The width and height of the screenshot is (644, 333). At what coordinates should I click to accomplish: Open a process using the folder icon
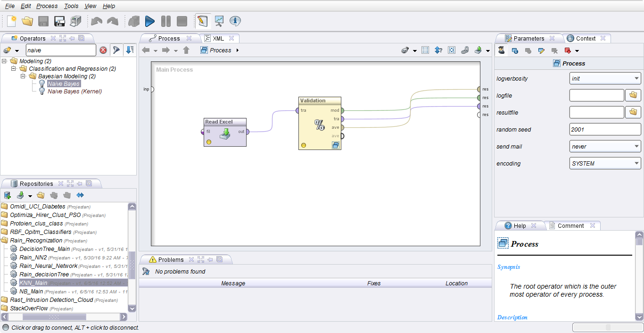point(27,21)
